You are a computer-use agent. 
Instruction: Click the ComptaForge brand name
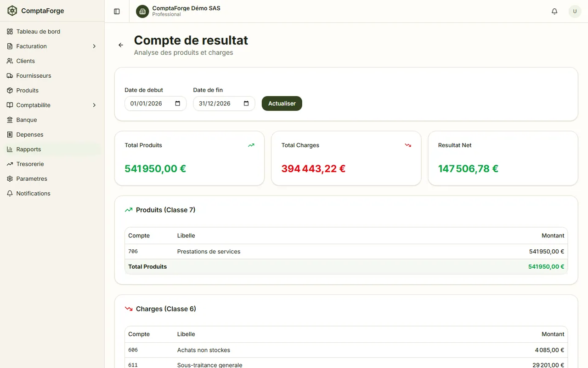point(43,11)
